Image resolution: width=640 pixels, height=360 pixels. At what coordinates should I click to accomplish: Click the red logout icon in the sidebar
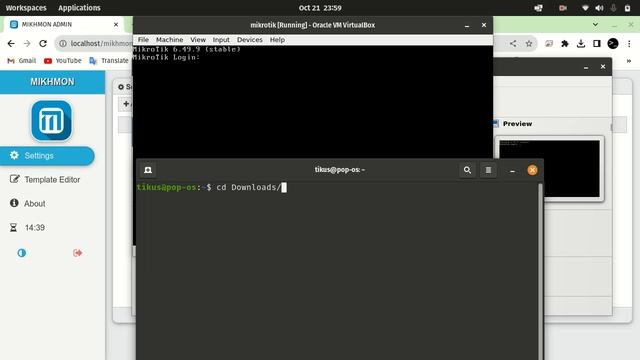[x=78, y=253]
